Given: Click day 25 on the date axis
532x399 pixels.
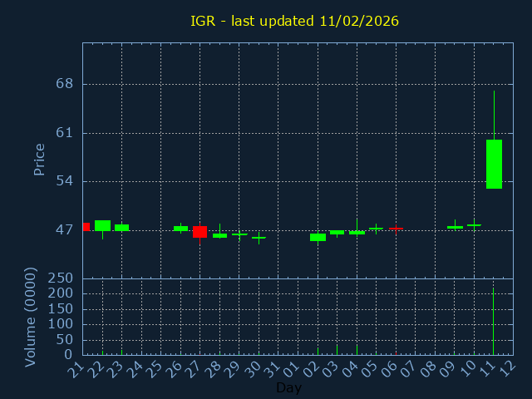Looking at the screenshot, I should (155, 367).
